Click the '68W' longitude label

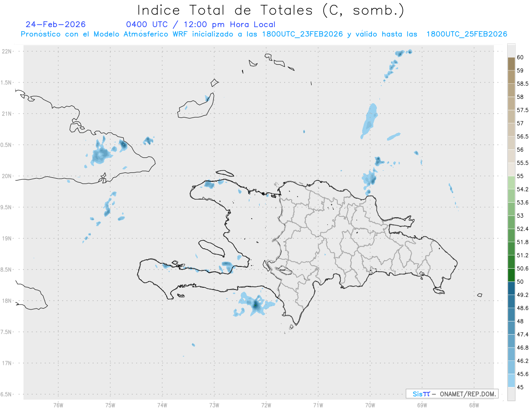(x=473, y=405)
